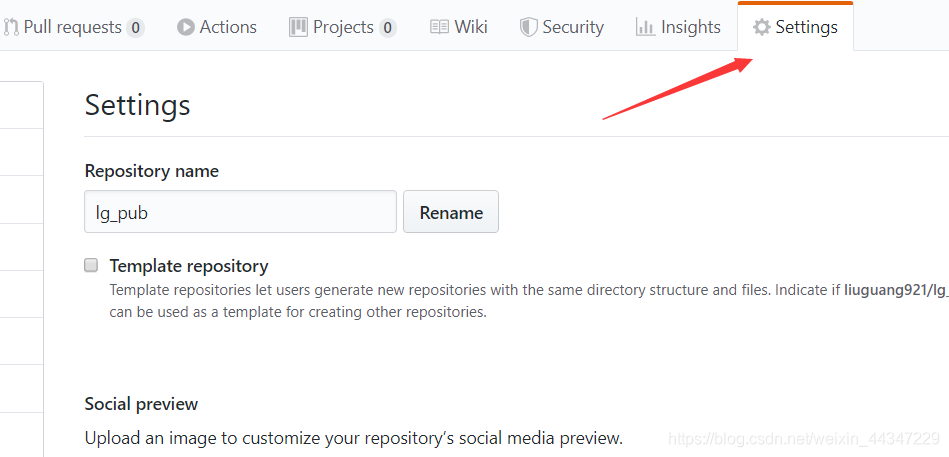Open the Projects tab
This screenshot has width=949, height=457.
point(343,27)
